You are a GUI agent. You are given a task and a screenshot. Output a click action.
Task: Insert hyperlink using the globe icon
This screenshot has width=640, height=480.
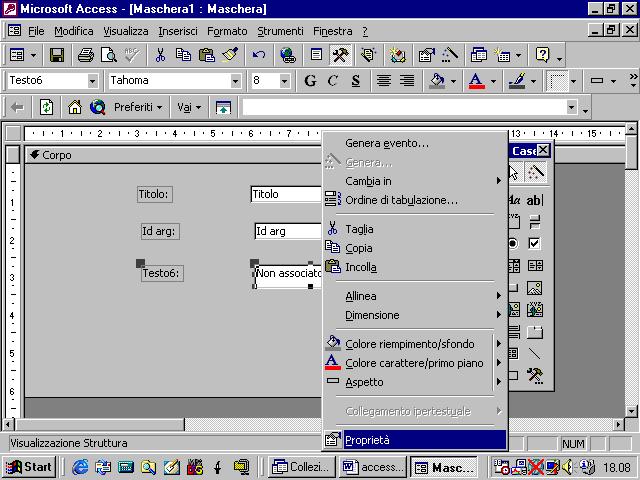pos(288,55)
